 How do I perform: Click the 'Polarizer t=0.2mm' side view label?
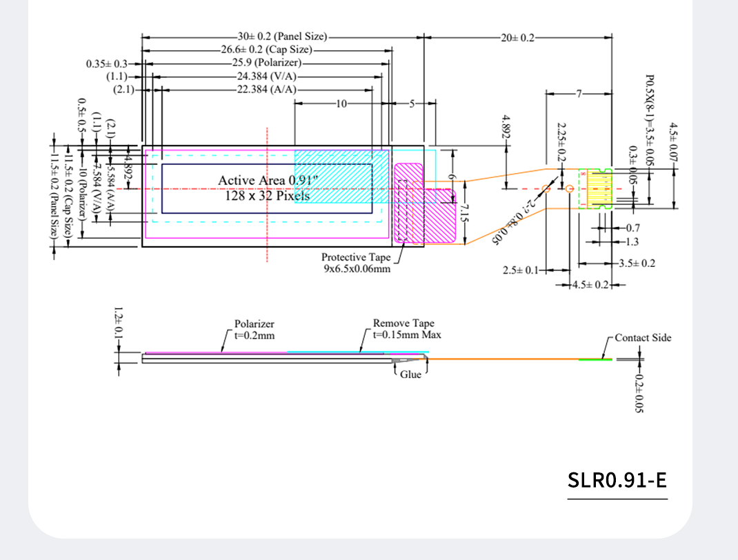(254, 330)
